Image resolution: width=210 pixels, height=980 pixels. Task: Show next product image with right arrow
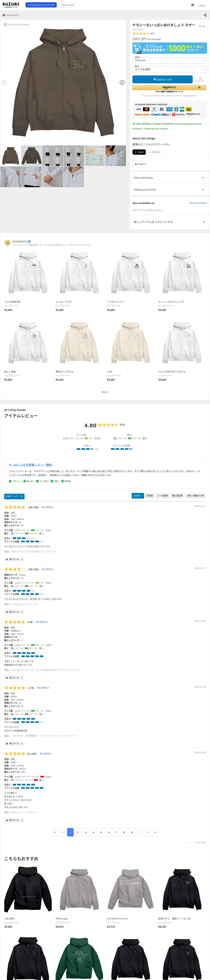[x=122, y=82]
